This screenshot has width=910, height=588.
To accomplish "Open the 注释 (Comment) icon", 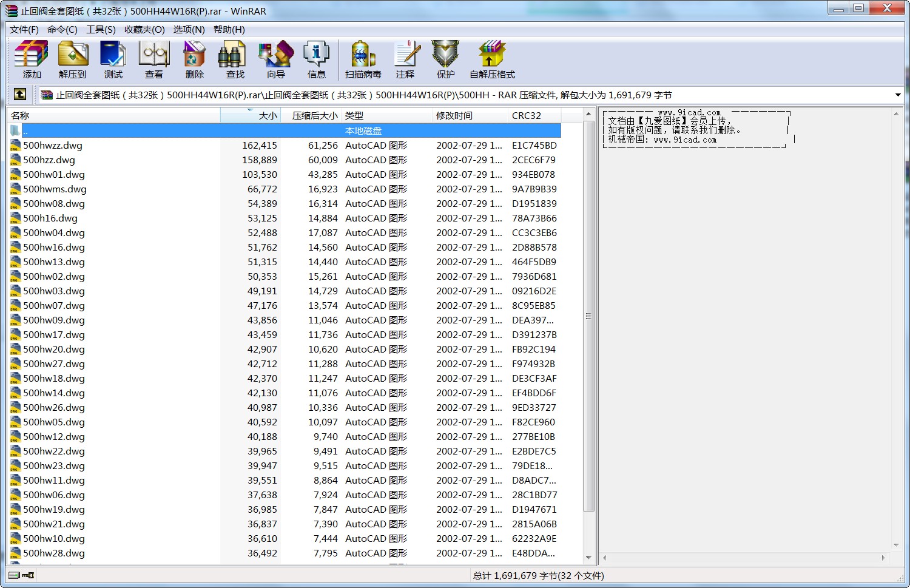I will click(x=406, y=59).
